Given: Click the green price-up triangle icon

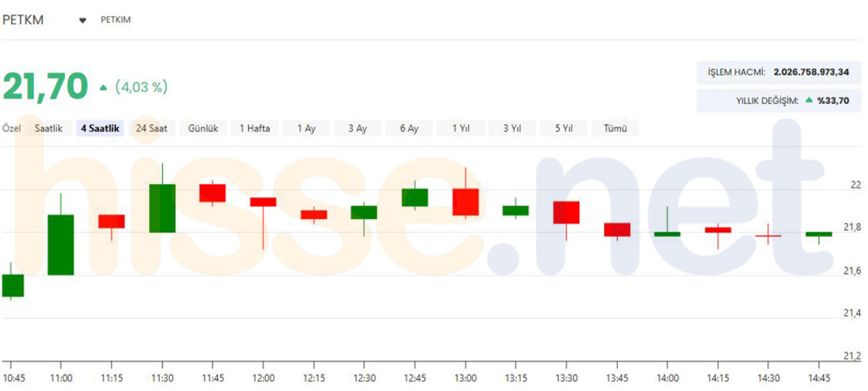Looking at the screenshot, I should coord(103,87).
